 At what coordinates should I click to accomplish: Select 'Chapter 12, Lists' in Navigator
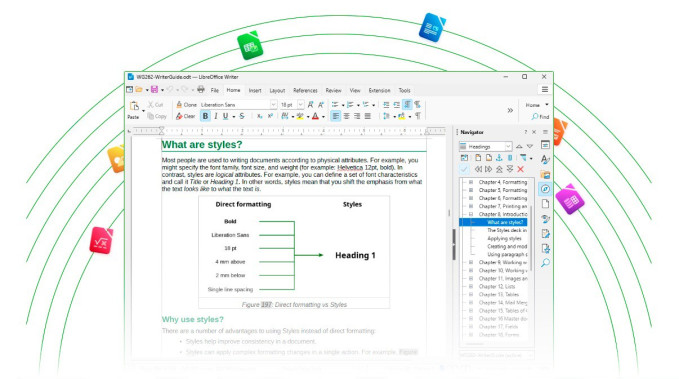(x=497, y=286)
